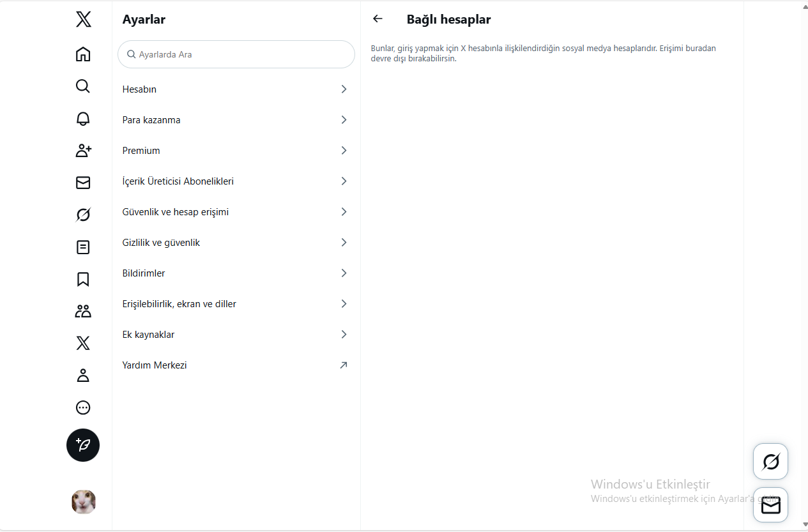This screenshot has width=808, height=532.
Task: Open the Grok icon in sidebar
Action: 83,215
